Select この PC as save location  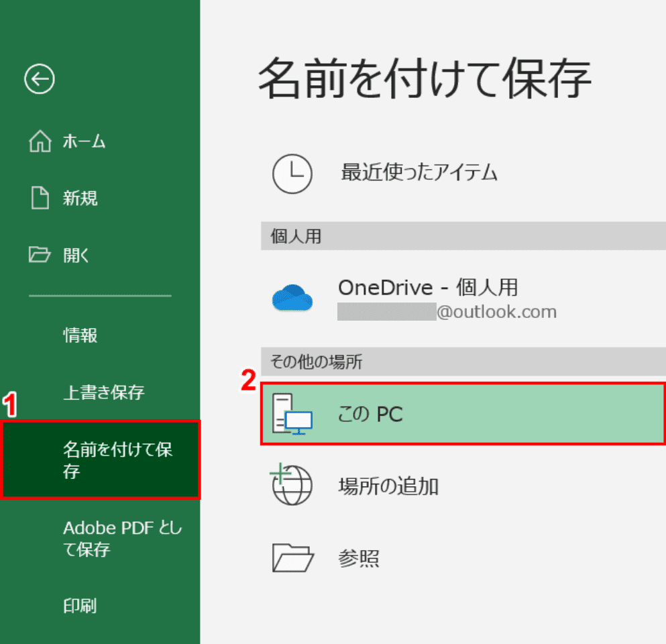[463, 414]
